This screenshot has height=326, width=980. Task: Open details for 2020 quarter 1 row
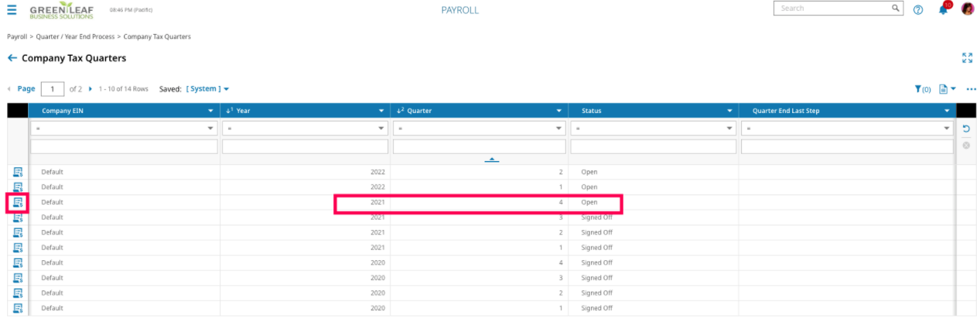[x=18, y=307]
